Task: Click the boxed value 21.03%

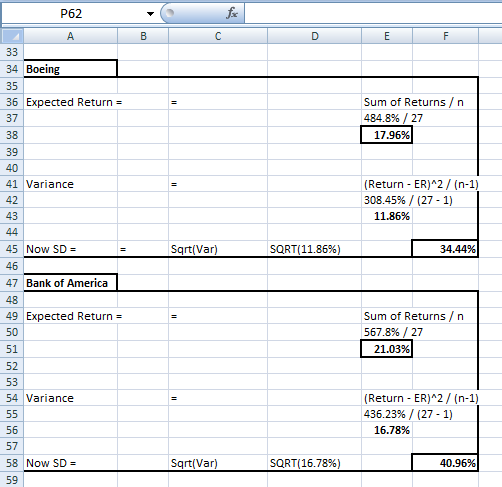Action: click(387, 349)
